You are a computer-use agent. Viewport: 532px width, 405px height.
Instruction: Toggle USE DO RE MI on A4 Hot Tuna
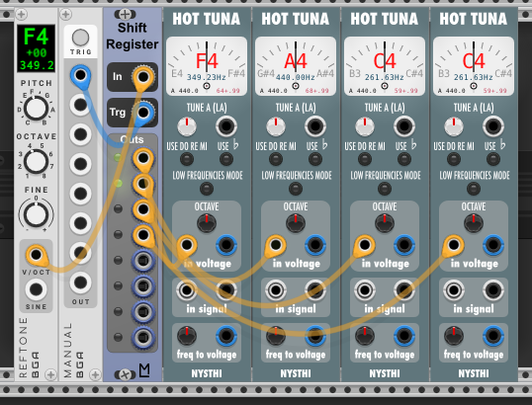point(276,159)
